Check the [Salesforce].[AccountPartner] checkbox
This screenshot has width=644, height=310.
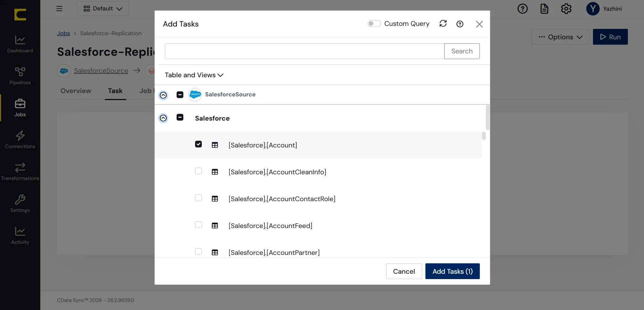click(198, 252)
